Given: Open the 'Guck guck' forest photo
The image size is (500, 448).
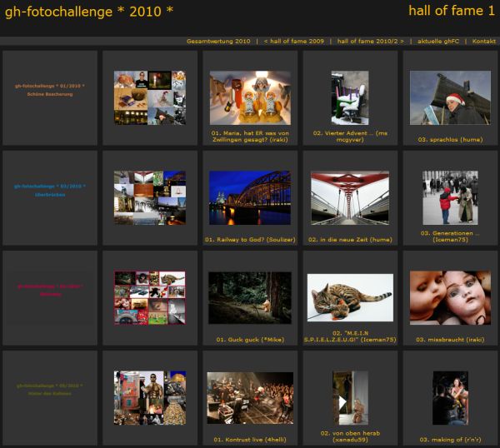Looking at the screenshot, I should click(250, 297).
